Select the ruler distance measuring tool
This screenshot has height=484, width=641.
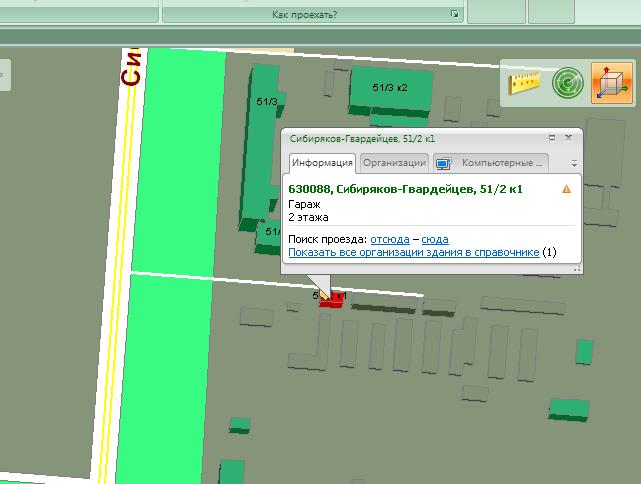[524, 83]
